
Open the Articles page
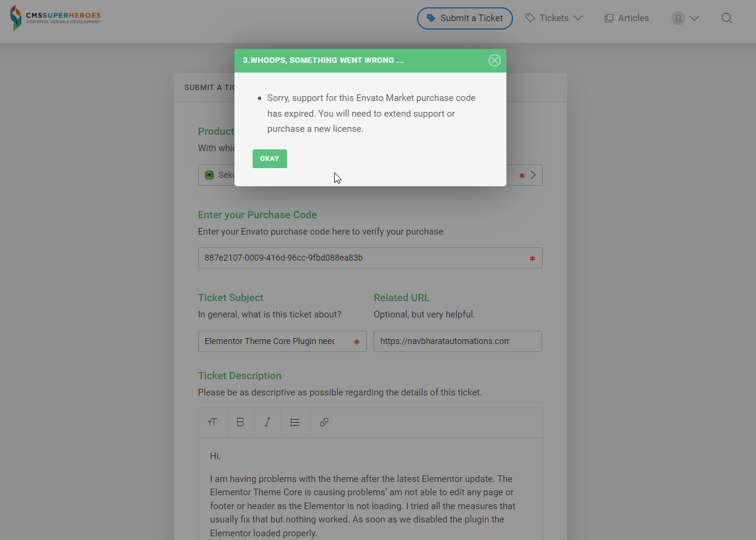click(x=627, y=18)
